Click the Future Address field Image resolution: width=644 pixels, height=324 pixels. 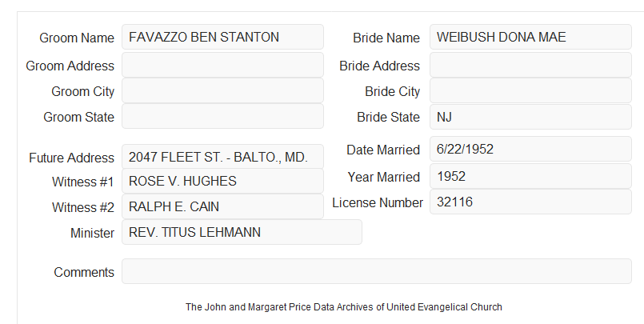coord(222,157)
